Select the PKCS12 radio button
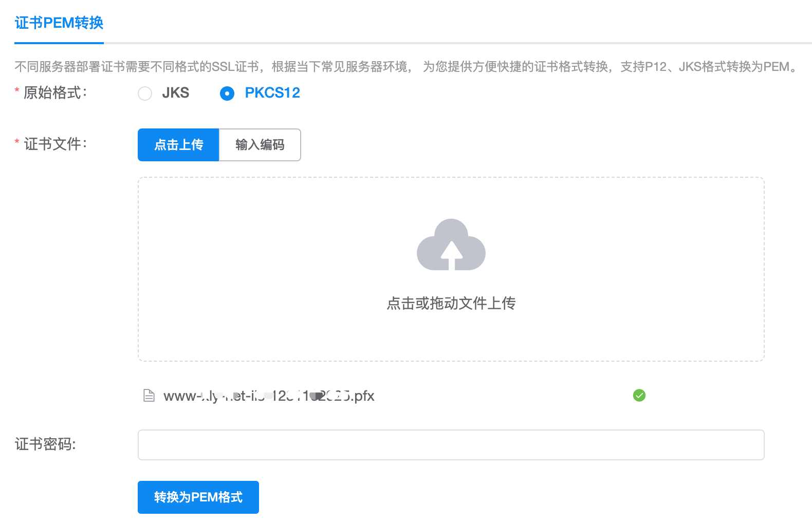The height and width of the screenshot is (523, 812). (227, 94)
